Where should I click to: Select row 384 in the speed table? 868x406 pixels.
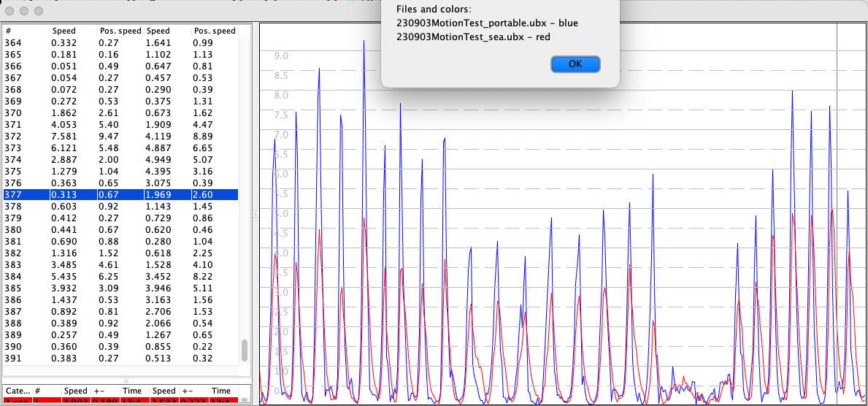coord(124,277)
